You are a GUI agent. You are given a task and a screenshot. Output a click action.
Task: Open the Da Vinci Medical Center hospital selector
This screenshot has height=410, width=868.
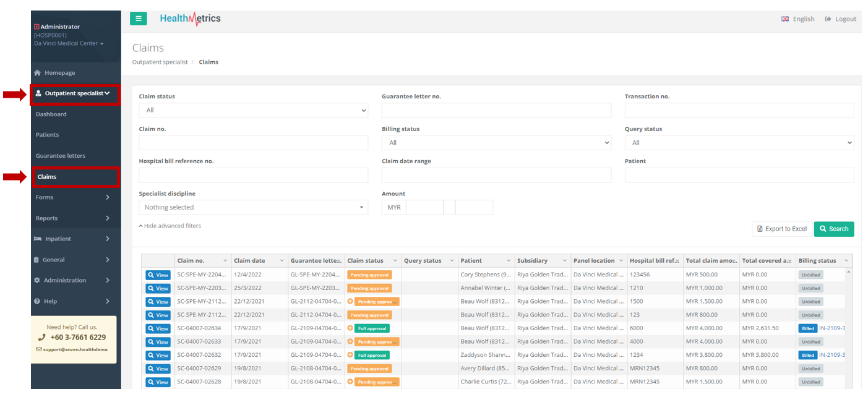click(x=69, y=43)
